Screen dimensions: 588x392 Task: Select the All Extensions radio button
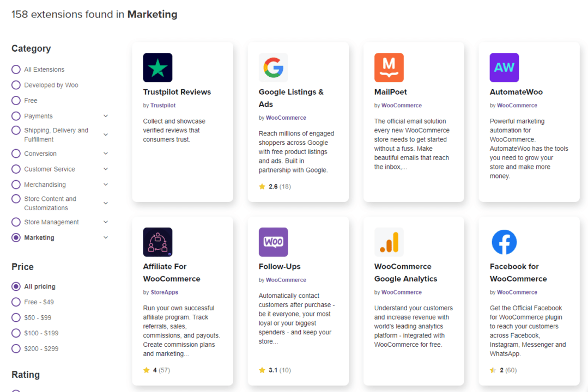(16, 69)
